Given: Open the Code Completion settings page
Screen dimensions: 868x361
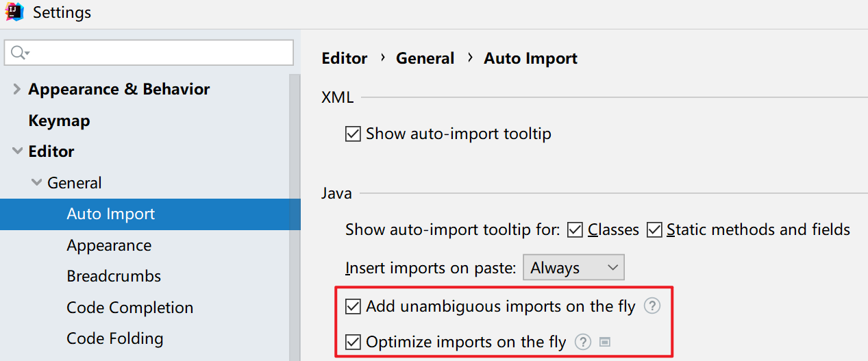Looking at the screenshot, I should (129, 308).
